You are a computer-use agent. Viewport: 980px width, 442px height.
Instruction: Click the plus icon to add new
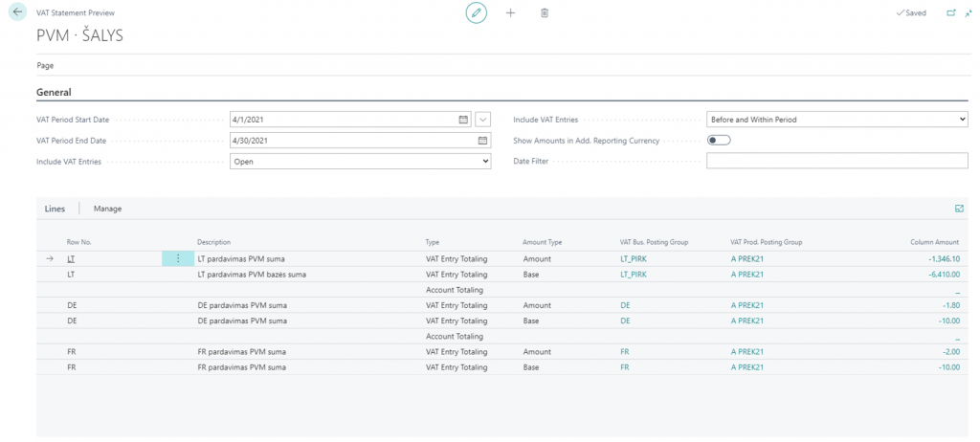pos(510,13)
